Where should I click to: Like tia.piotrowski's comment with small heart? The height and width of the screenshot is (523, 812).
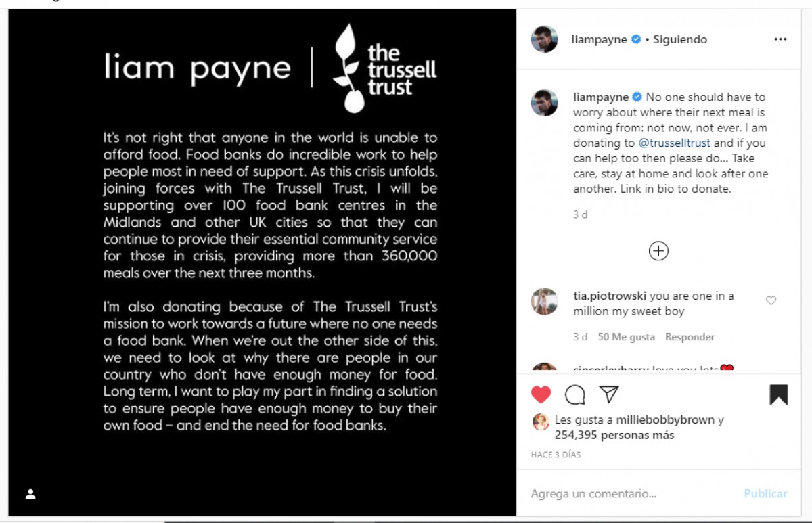(771, 300)
